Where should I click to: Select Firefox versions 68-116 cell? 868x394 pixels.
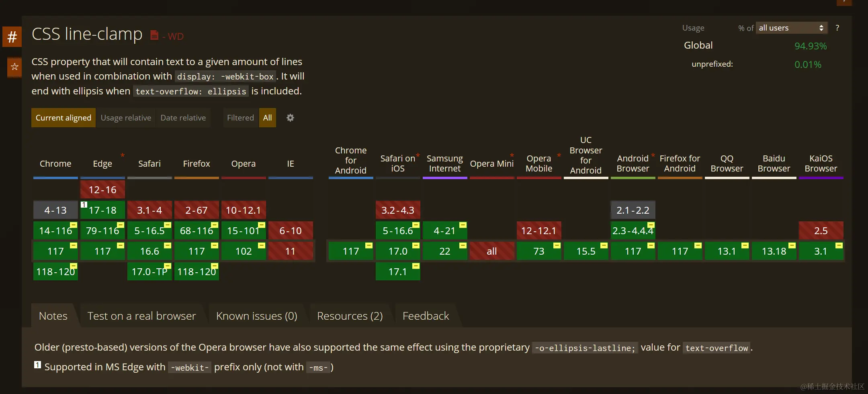coord(197,231)
